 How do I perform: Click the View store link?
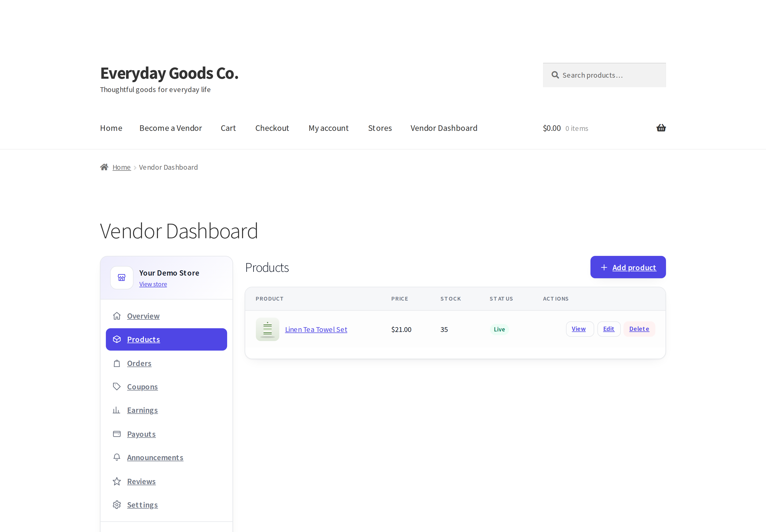(153, 284)
